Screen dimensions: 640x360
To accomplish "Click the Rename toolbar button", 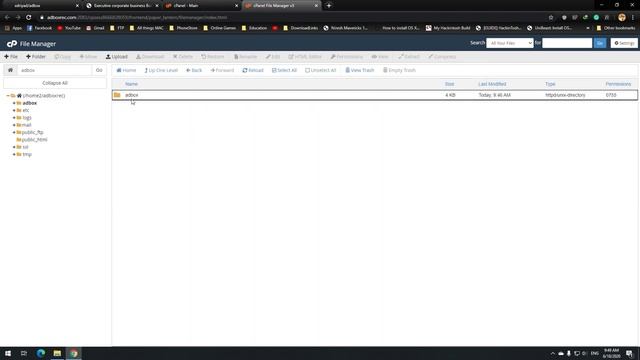I will (x=245, y=57).
